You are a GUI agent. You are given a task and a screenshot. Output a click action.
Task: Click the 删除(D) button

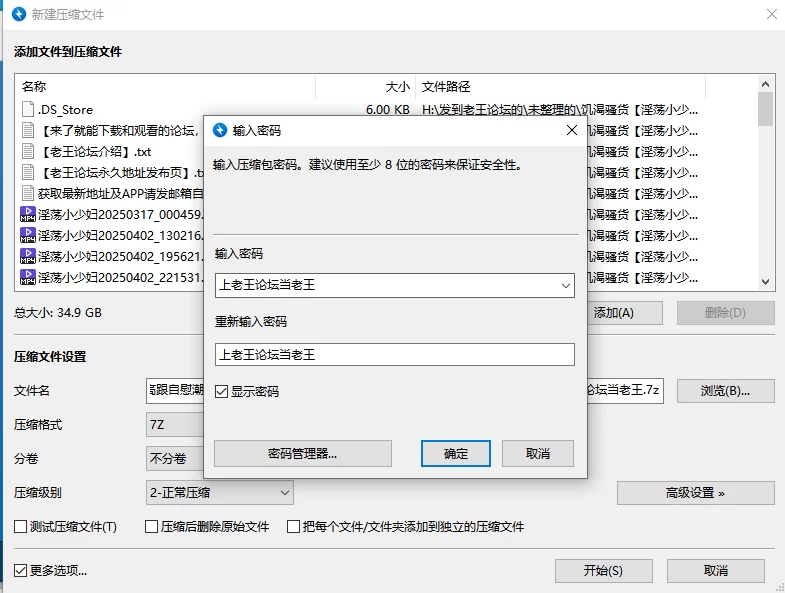click(725, 313)
